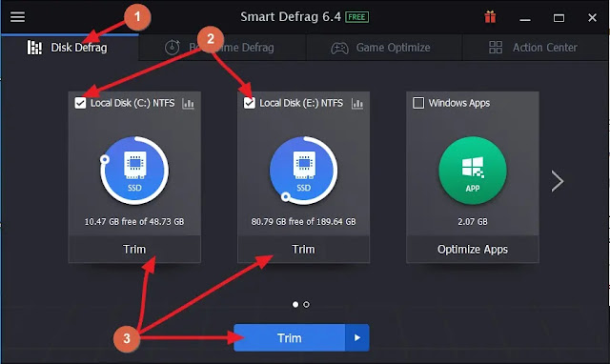This screenshot has height=364, width=610.
Task: Select the first page indicator dot
Action: (x=295, y=305)
